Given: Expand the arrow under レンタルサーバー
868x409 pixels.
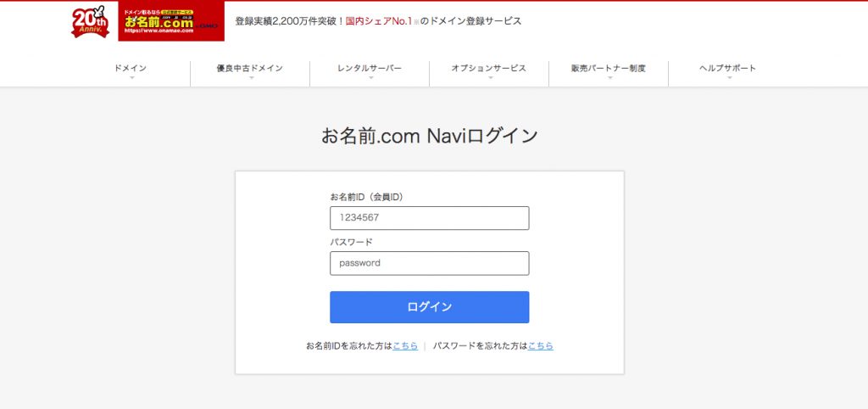Looking at the screenshot, I should (370, 78).
